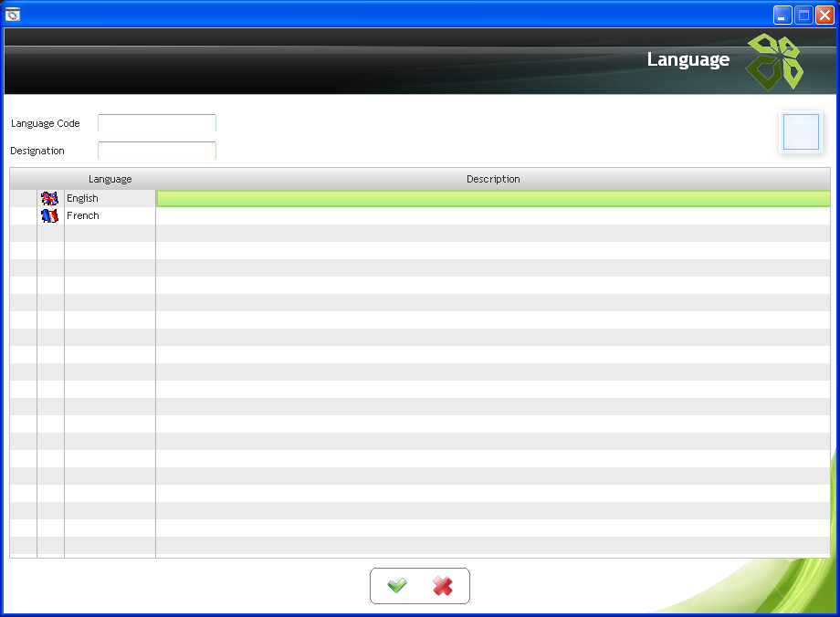The image size is (840, 617).
Task: Close the Language window
Action: point(824,15)
